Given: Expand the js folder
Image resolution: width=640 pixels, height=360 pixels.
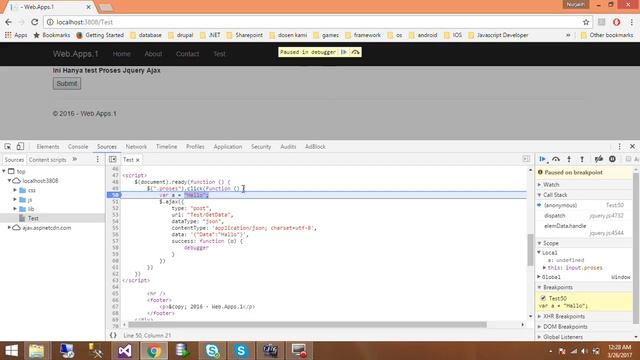Looking at the screenshot, I should click(x=15, y=200).
